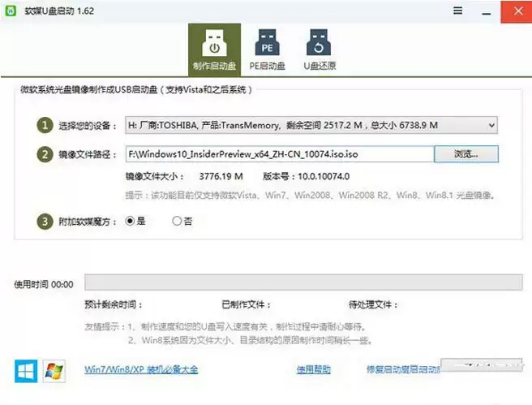
Task: Click the 预计剩余时间 label
Action: pos(114,304)
